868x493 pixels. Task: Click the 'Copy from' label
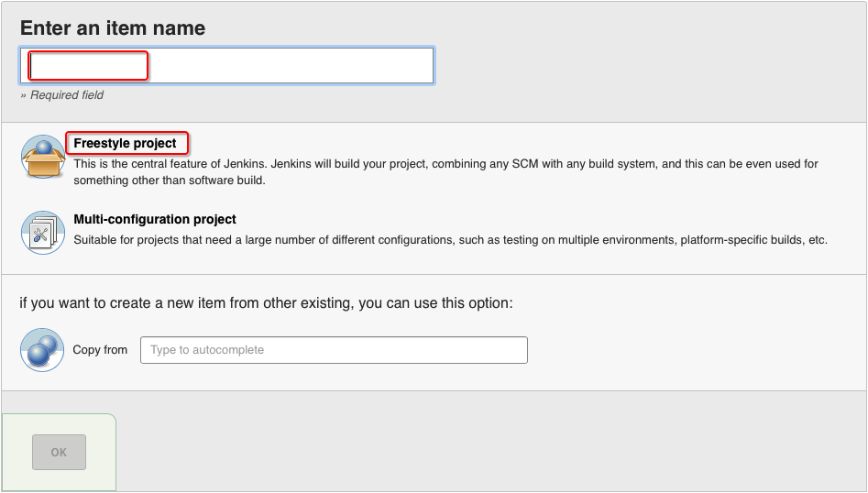pos(100,350)
